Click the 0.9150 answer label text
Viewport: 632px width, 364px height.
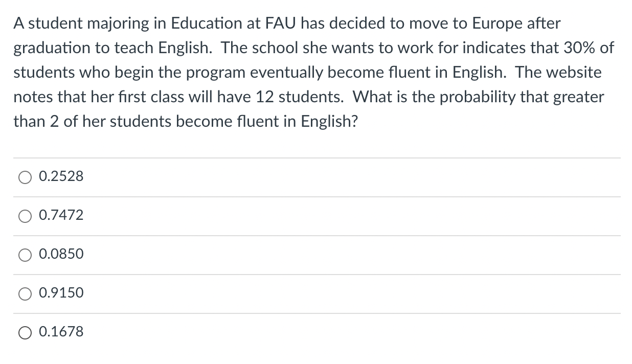click(x=61, y=293)
